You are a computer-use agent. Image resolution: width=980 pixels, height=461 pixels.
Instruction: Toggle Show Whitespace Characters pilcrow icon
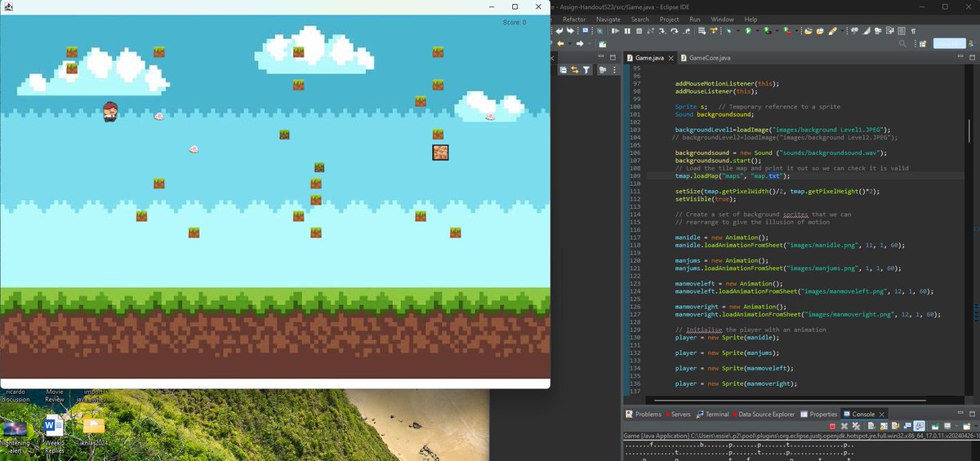pyautogui.click(x=913, y=30)
